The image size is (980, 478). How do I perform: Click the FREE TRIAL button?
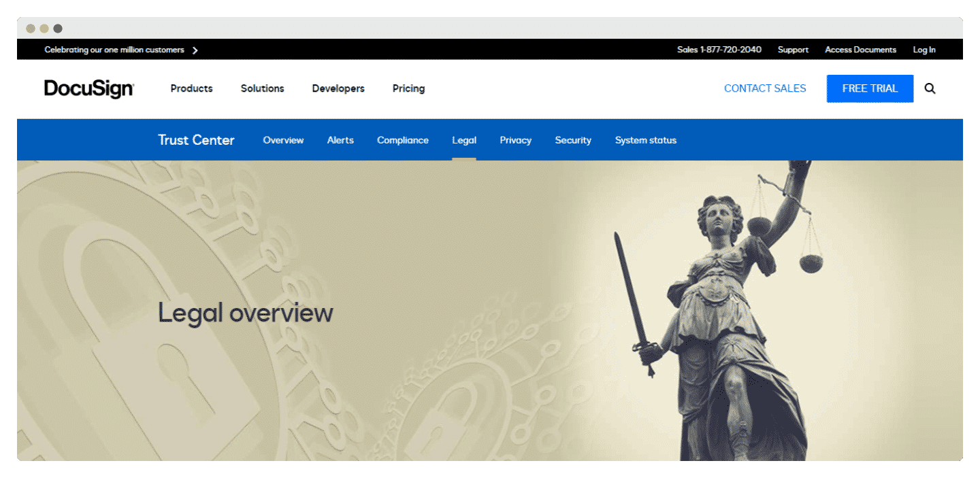(870, 88)
